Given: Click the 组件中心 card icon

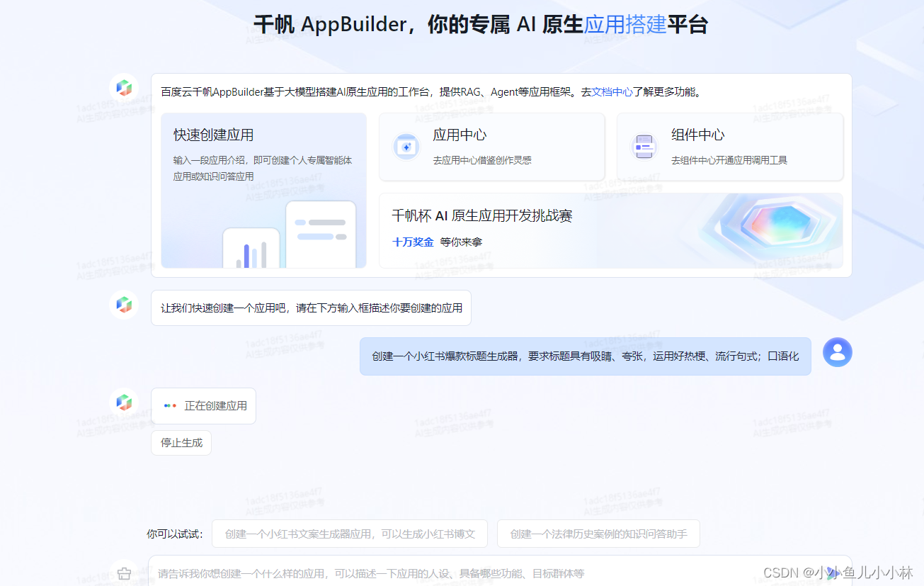Looking at the screenshot, I should (x=644, y=147).
